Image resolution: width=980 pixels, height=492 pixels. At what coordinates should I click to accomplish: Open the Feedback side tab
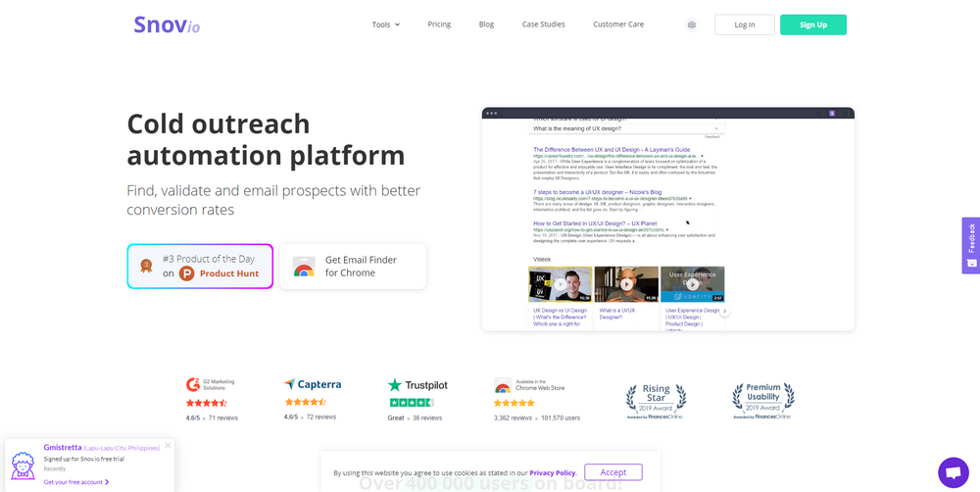(970, 245)
